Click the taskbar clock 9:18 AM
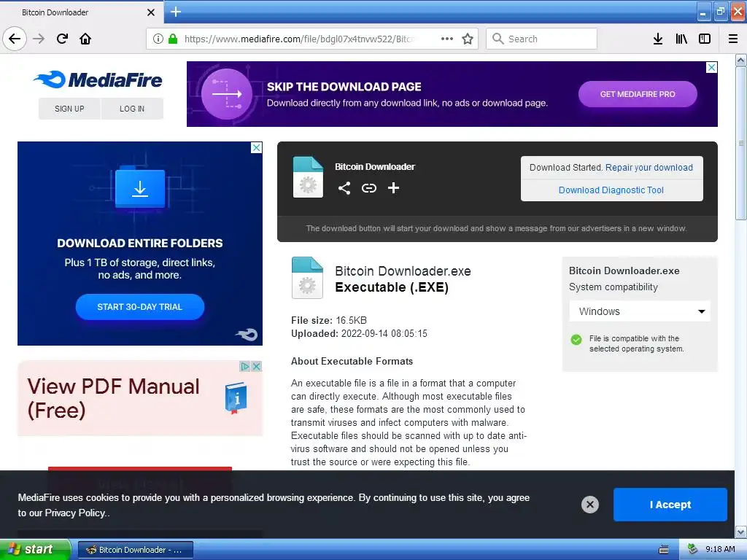Viewport: 747px width, 560px height. tap(720, 550)
